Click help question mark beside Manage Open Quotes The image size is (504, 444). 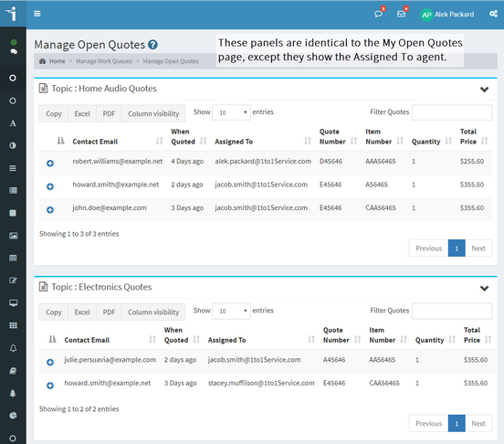coord(152,45)
